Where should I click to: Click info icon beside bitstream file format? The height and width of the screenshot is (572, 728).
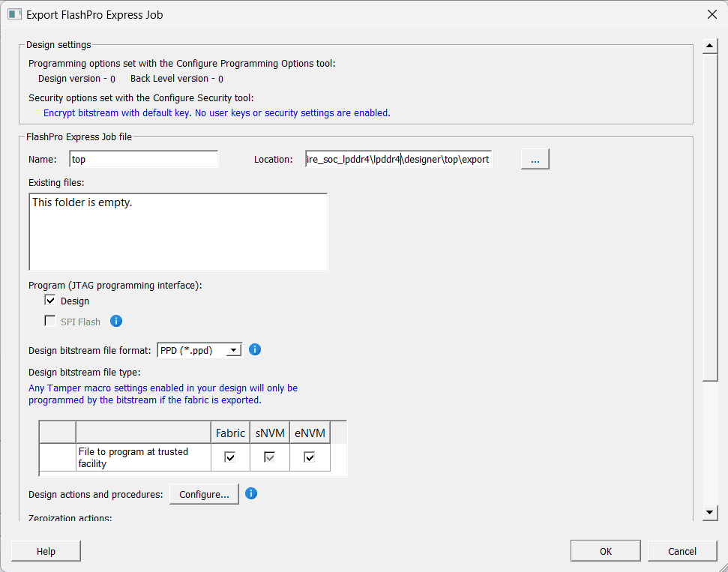[x=254, y=349]
